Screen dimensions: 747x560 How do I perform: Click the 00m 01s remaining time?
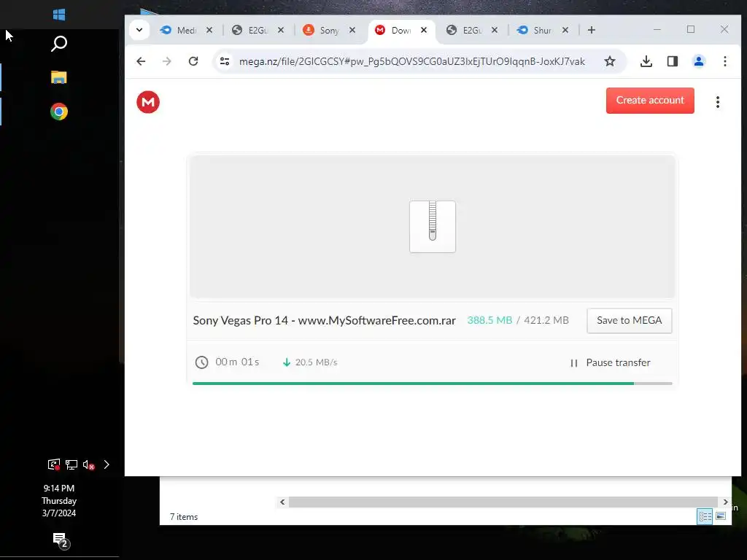pos(237,362)
